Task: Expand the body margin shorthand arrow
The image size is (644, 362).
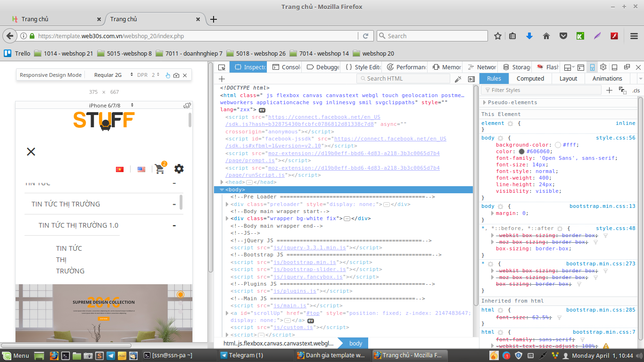Action: click(x=493, y=213)
